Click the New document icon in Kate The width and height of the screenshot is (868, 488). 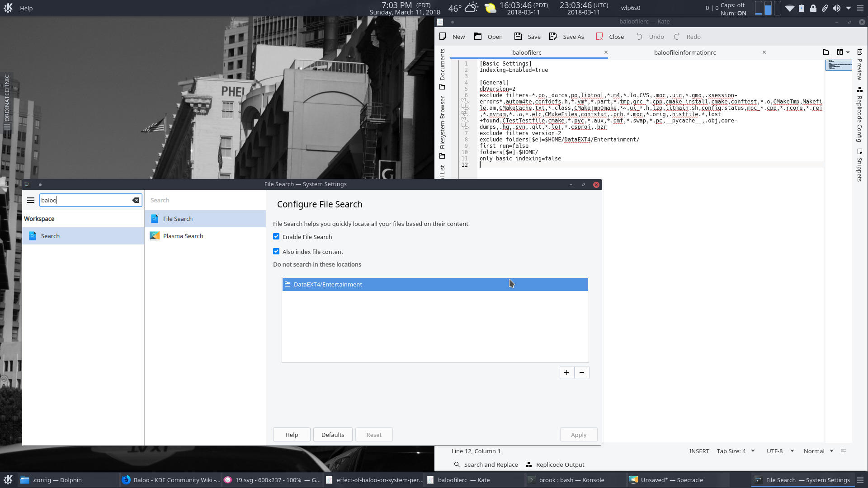coord(443,37)
